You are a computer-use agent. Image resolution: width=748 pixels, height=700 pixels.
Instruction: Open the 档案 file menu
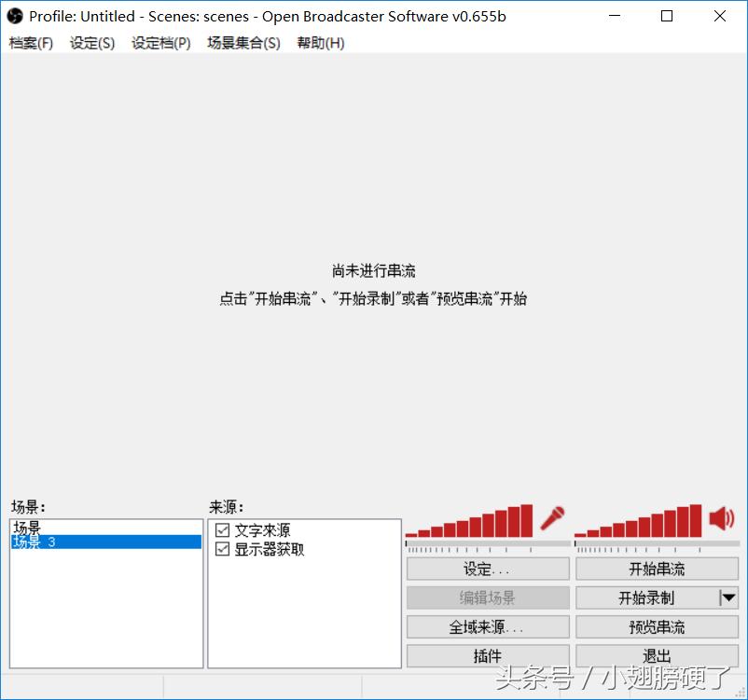(x=31, y=43)
